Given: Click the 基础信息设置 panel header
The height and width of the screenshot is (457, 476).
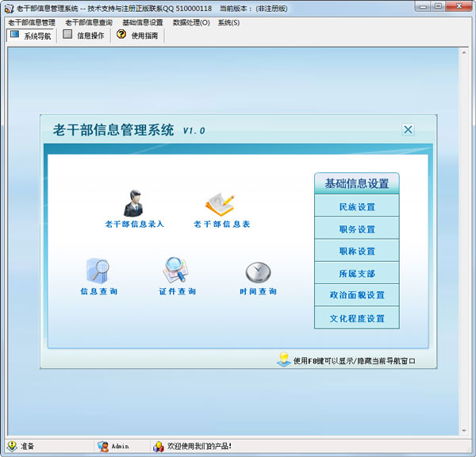Looking at the screenshot, I should [357, 183].
